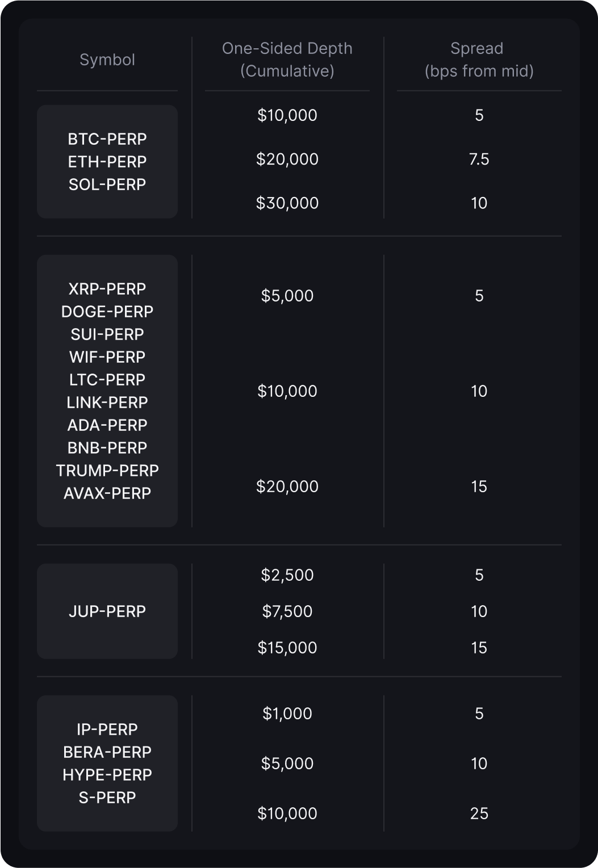This screenshot has height=868, width=598.
Task: Select the BTC-PERP symbol
Action: 107,139
